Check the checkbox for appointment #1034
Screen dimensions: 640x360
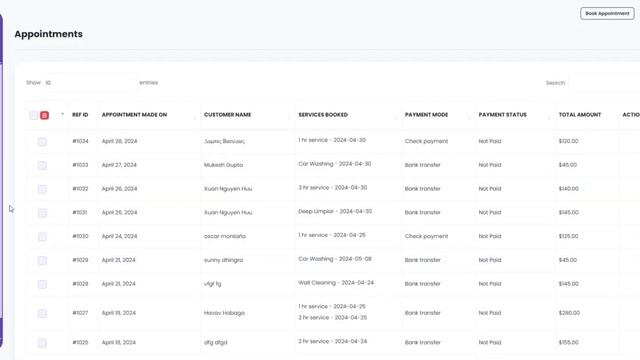point(42,142)
